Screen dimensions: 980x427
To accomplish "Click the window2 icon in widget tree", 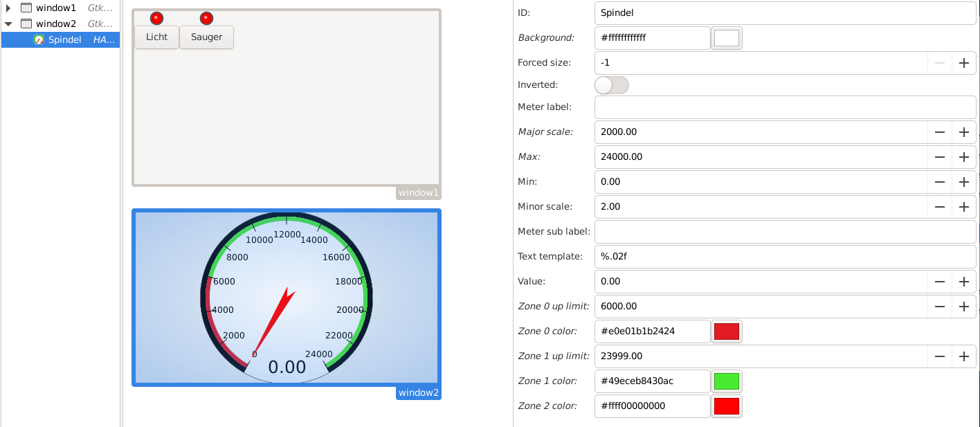I will [26, 24].
